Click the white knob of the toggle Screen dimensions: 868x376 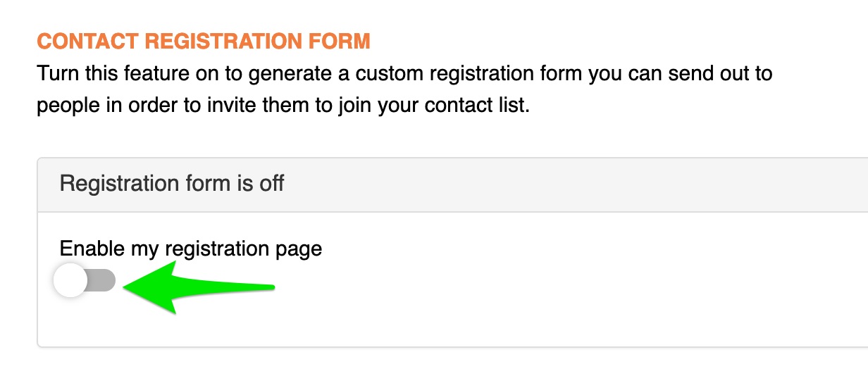(x=71, y=281)
